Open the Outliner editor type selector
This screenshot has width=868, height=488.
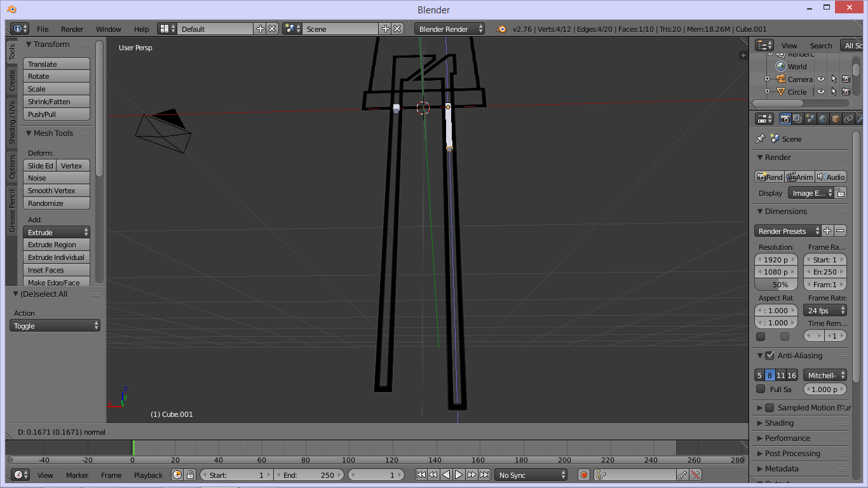pyautogui.click(x=764, y=45)
